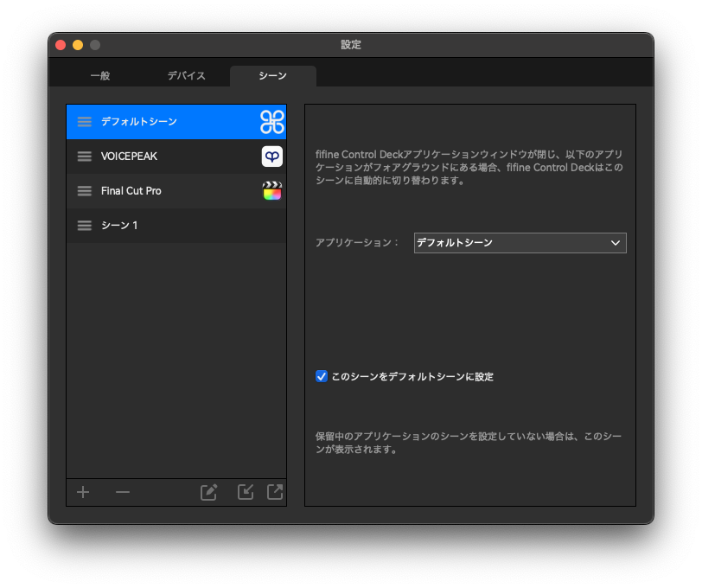The width and height of the screenshot is (702, 588).
Task: Select the VOICEPEAK scene
Action: tap(164, 157)
